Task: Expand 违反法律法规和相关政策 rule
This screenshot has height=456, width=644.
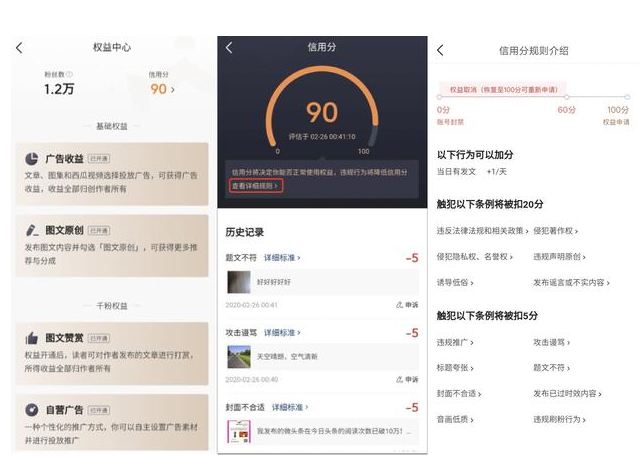Action: (482, 231)
